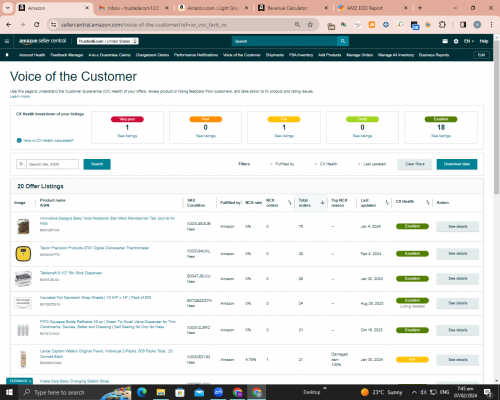Click the site information icon in address bar
This screenshot has width=500, height=400.
coord(53,25)
